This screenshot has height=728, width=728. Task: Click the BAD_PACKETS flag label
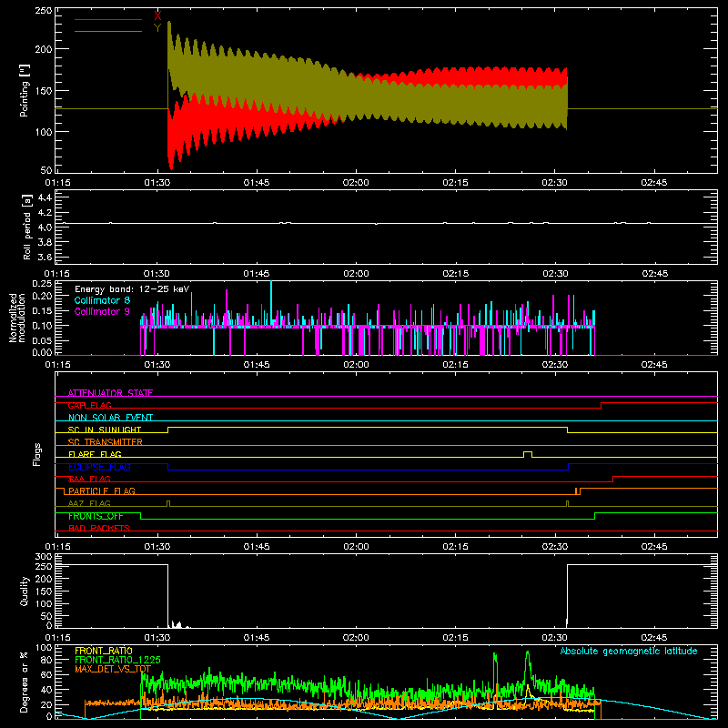coord(99,528)
